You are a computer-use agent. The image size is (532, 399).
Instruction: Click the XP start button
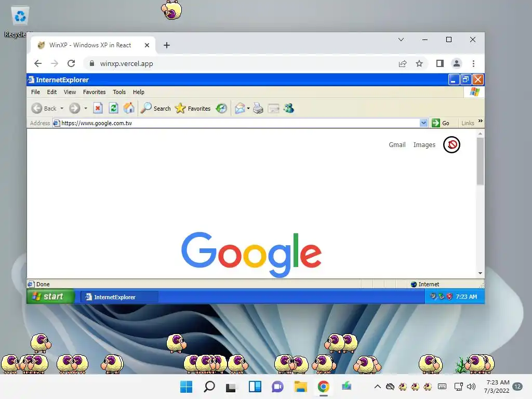coord(50,297)
